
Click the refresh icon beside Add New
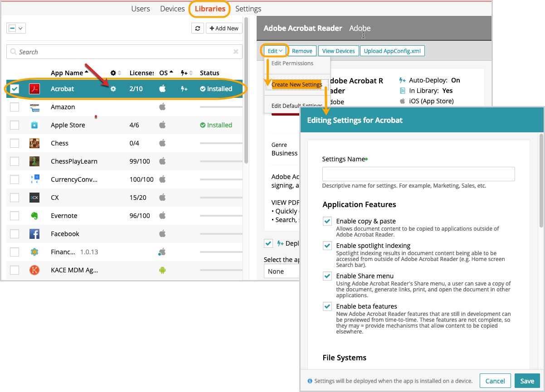(197, 28)
